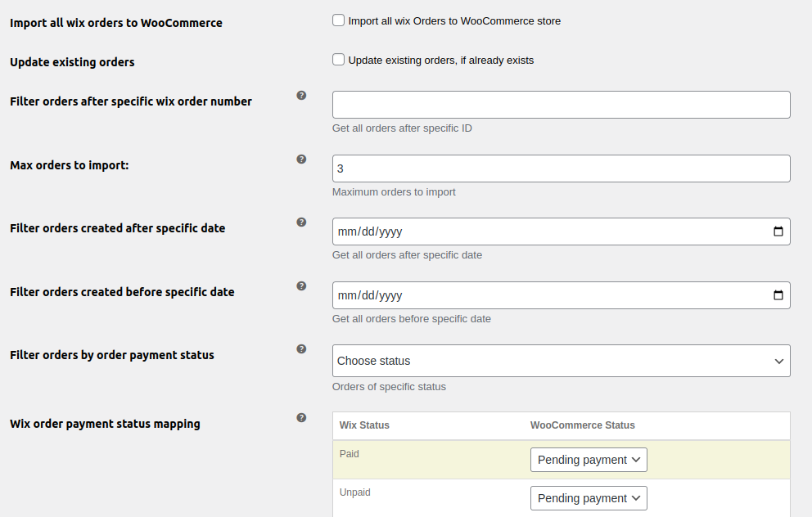The width and height of the screenshot is (812, 517).
Task: Check the update existing orders option
Action: pos(338,59)
